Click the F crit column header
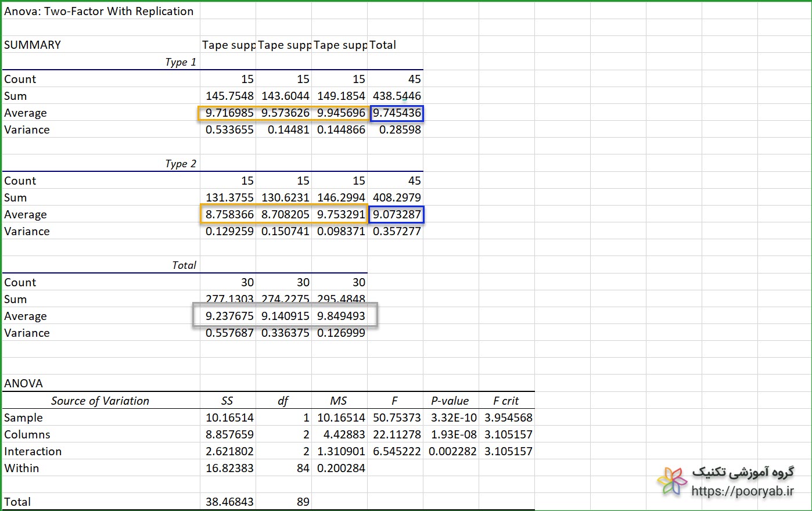Viewport: 812px width, 511px height. tap(505, 401)
